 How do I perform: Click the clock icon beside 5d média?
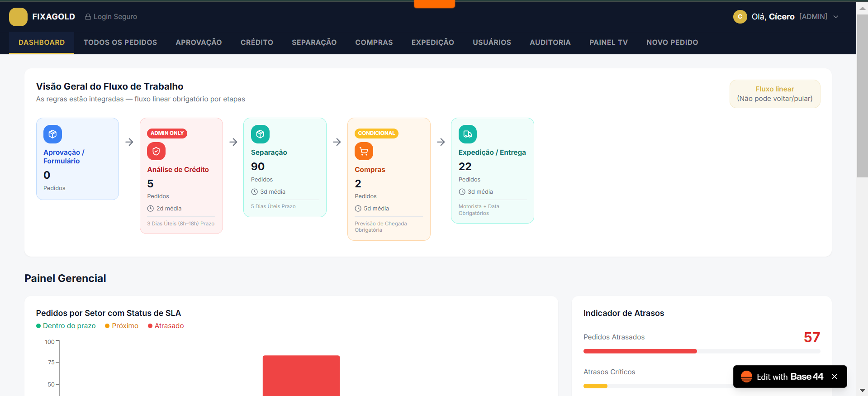(x=358, y=209)
